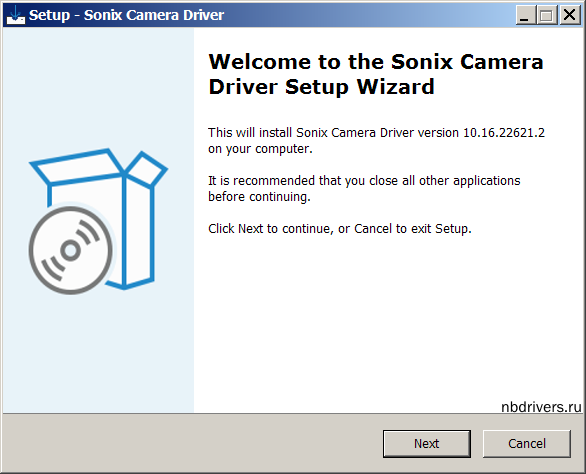This screenshot has width=586, height=474.
Task: Click the recommended close all applications text
Action: point(364,188)
